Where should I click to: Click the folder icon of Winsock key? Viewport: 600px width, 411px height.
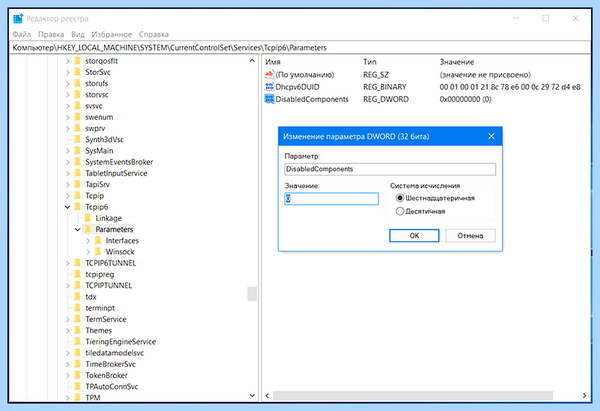(x=98, y=252)
